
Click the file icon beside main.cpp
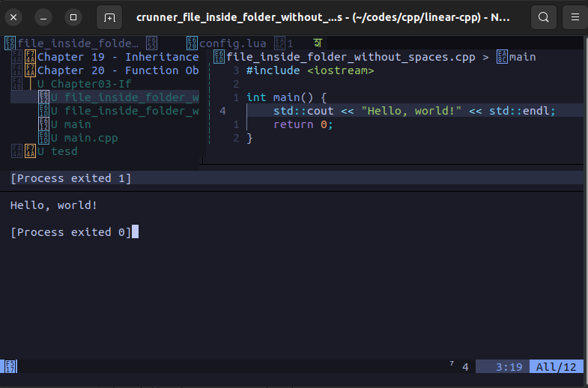(44, 138)
